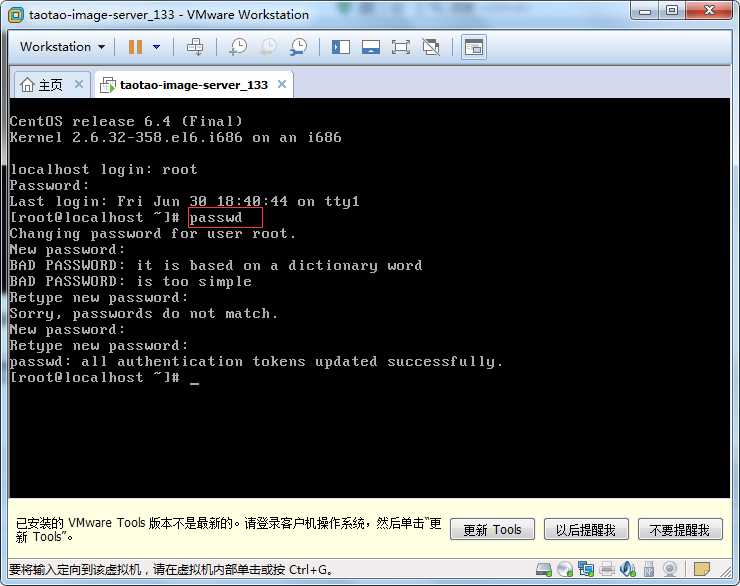Open the snapshot manager
The width and height of the screenshot is (740, 586).
pos(299,47)
